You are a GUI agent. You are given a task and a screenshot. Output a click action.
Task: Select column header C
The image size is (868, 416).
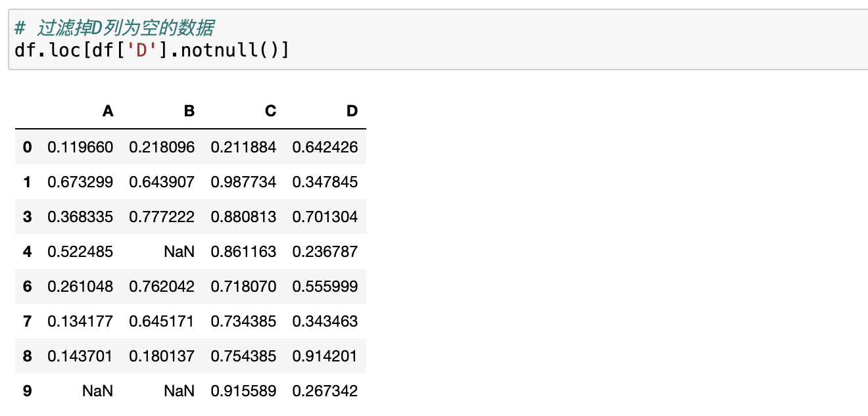click(x=271, y=111)
